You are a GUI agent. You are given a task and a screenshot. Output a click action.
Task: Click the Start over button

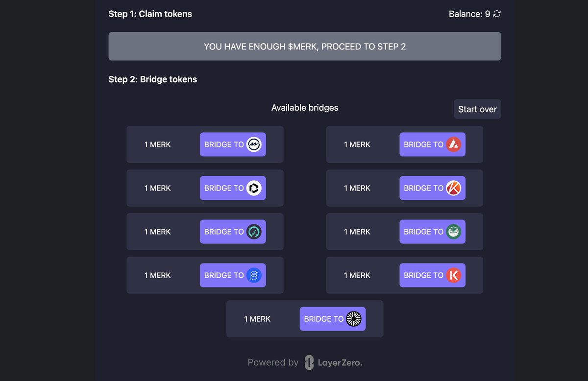[477, 109]
